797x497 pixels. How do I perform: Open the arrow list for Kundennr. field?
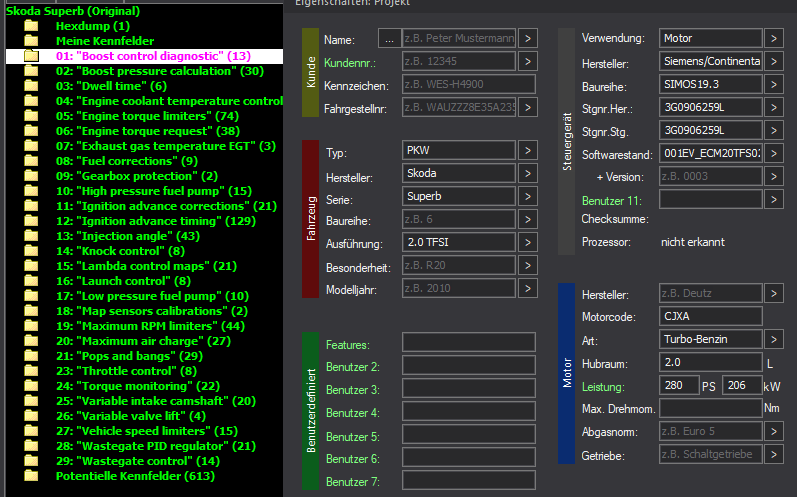tap(528, 61)
